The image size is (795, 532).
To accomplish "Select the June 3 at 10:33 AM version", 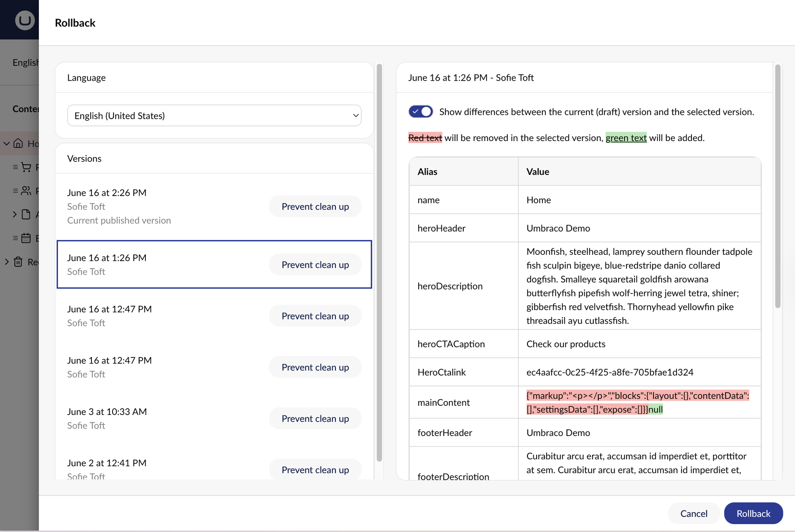I will [x=214, y=418].
